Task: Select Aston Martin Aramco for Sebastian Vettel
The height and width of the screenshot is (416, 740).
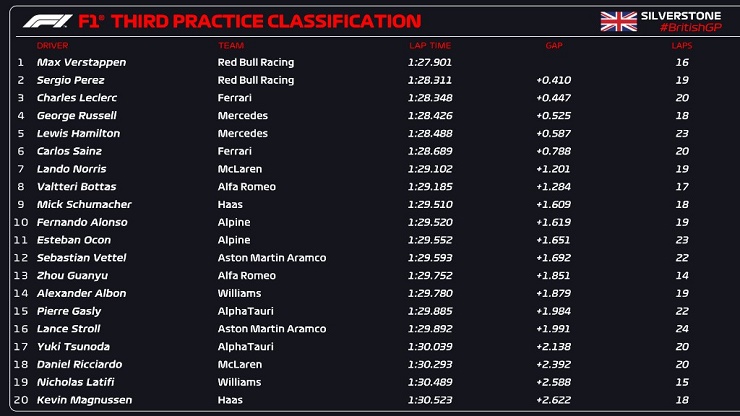Action: [272, 258]
